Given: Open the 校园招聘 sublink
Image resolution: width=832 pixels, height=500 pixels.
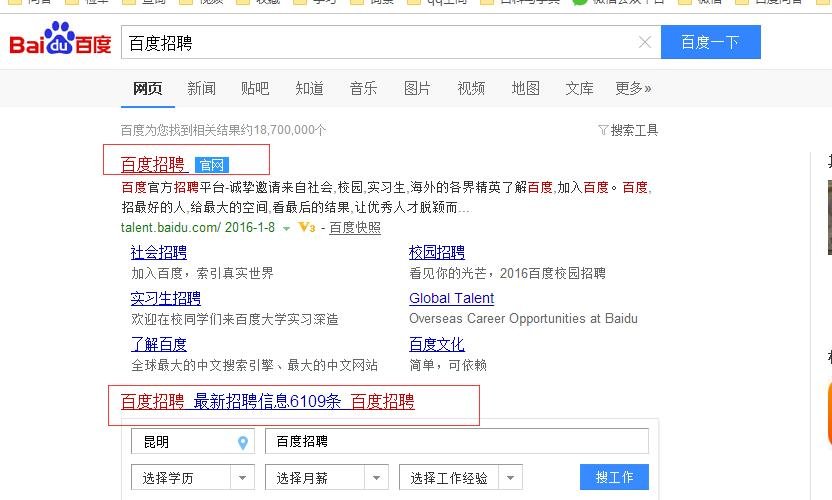Looking at the screenshot, I should tap(437, 253).
